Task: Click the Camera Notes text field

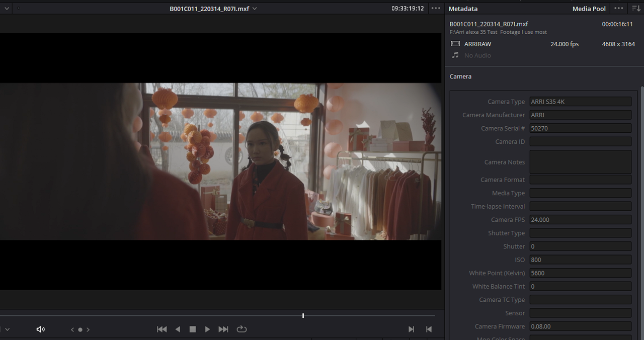Action: [580, 162]
